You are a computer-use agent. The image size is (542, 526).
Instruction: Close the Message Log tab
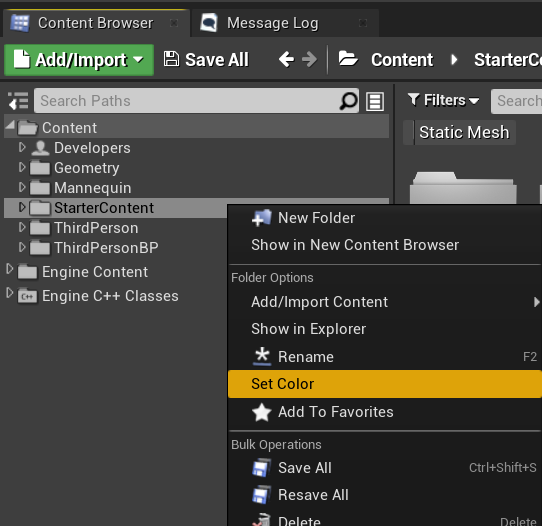pyautogui.click(x=363, y=23)
